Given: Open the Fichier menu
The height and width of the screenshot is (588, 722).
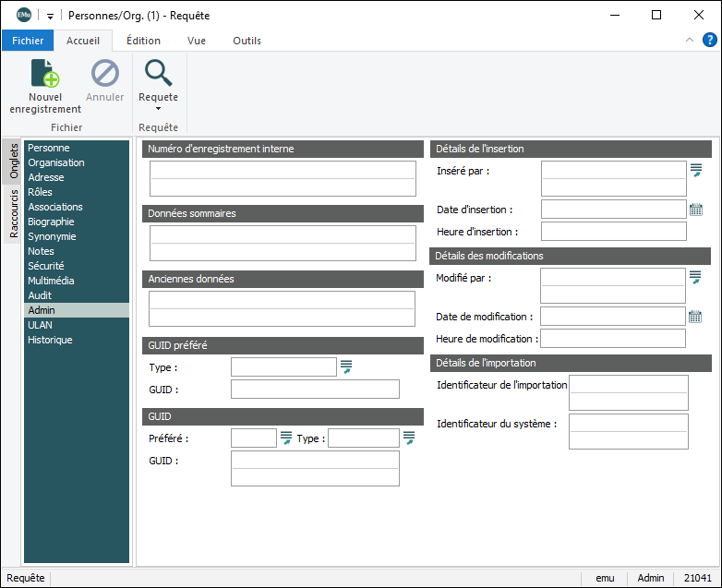Looking at the screenshot, I should pyautogui.click(x=28, y=41).
